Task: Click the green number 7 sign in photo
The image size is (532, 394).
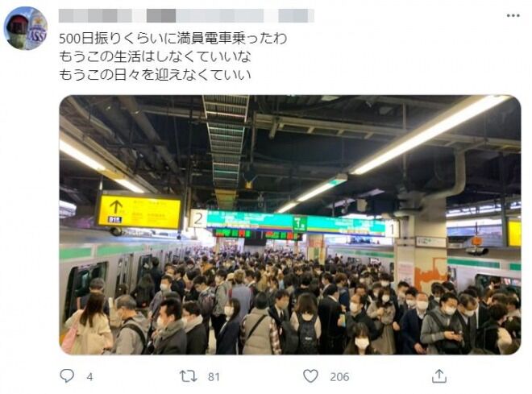Action: (x=300, y=224)
